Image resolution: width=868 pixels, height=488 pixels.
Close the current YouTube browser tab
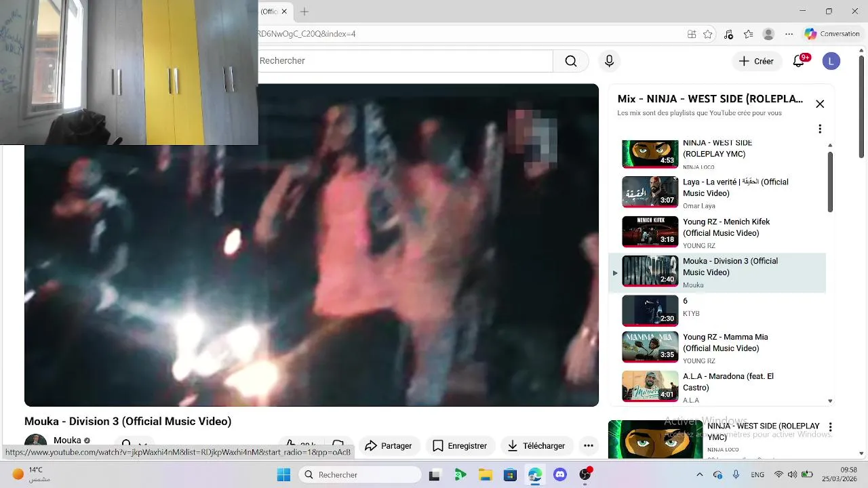pos(285,12)
